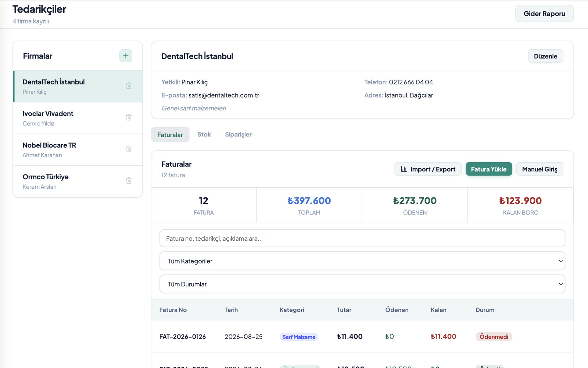The image size is (588, 368).
Task: Click the Kalan column header
Action: point(438,310)
